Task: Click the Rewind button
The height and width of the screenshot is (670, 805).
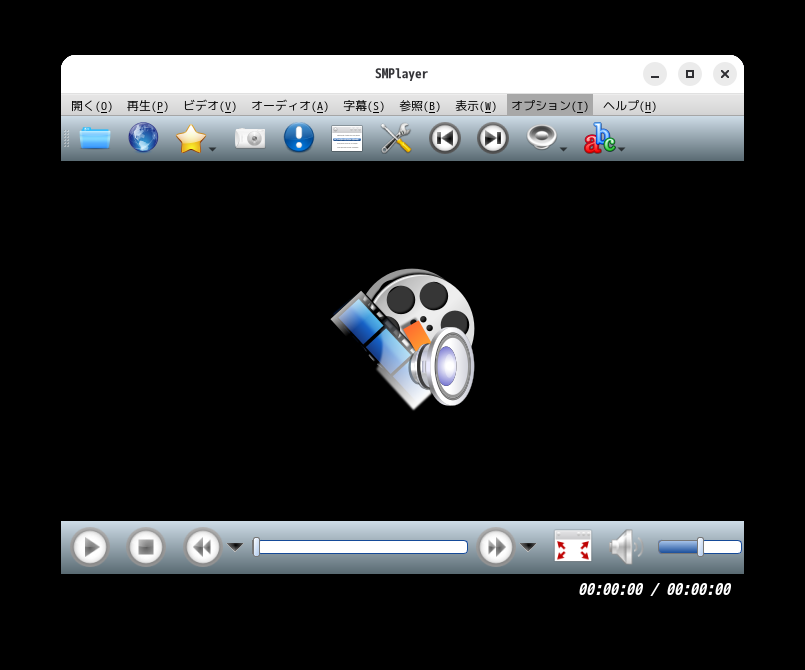Action: click(203, 547)
